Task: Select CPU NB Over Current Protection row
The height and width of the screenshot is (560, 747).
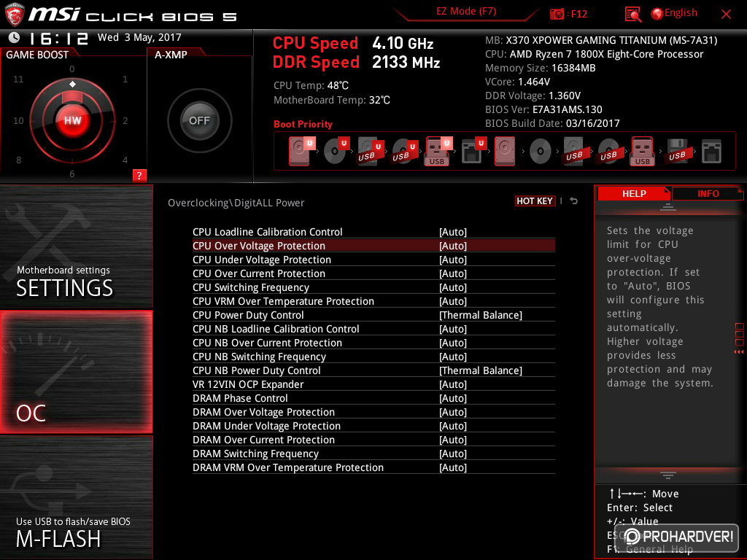Action: [x=373, y=343]
